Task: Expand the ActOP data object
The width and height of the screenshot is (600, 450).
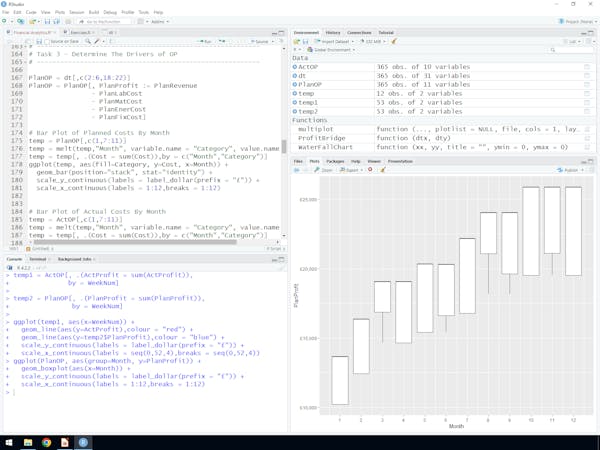Action: pos(295,67)
